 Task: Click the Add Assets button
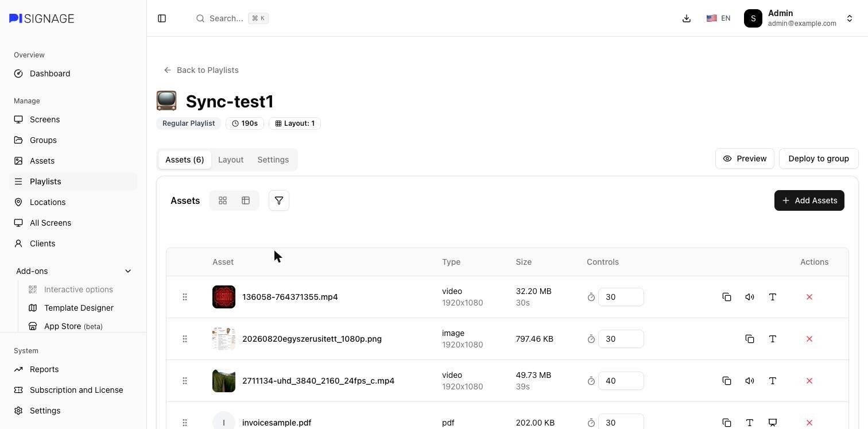point(809,200)
